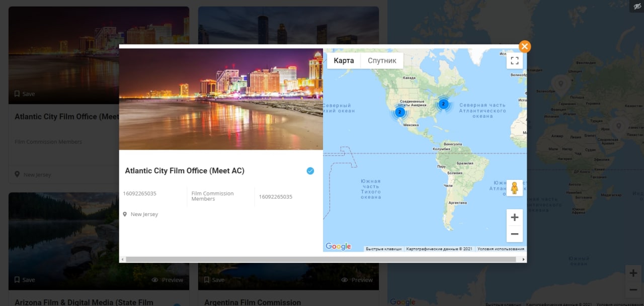644x306 pixels.
Task: Click the Street View pegman in popup map
Action: point(514,188)
